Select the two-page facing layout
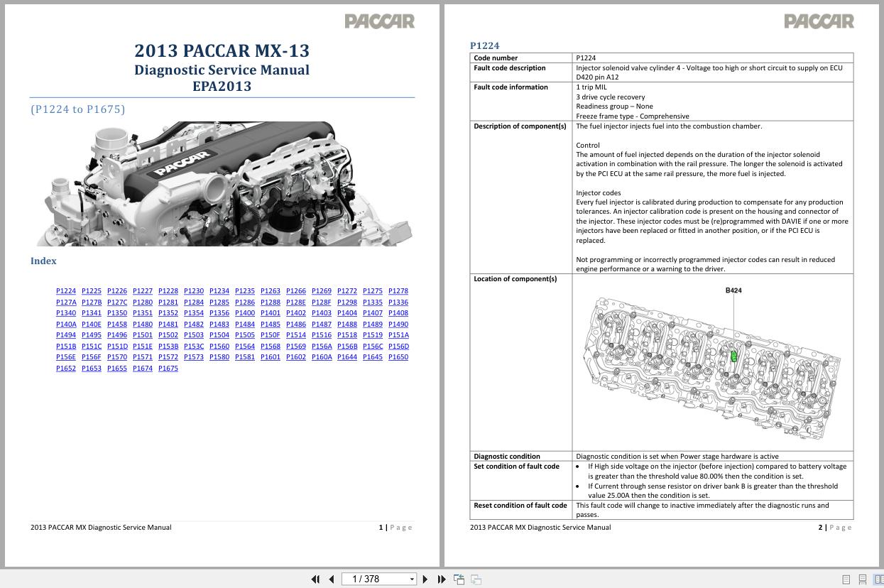The width and height of the screenshot is (884, 588). click(879, 579)
